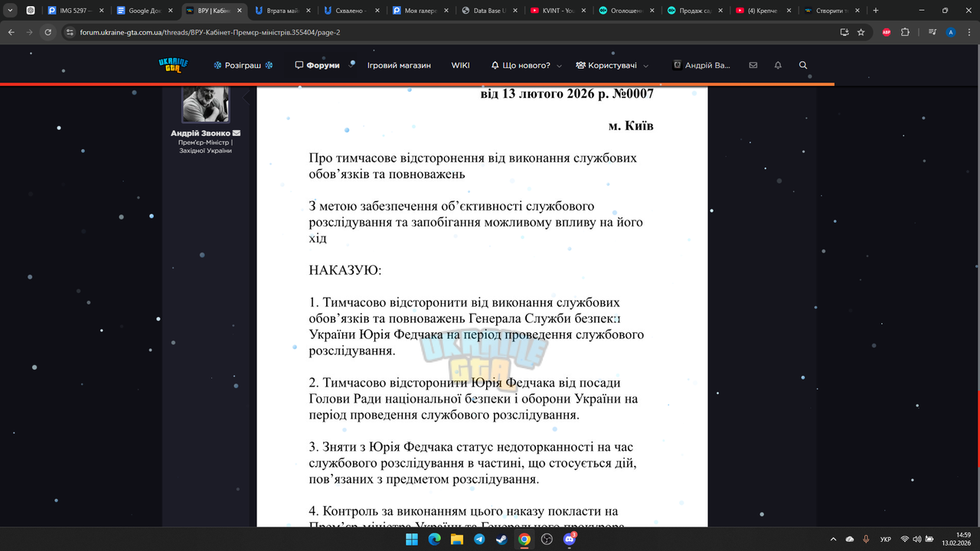Expand the Користувачі dropdown arrow
The height and width of the screenshot is (551, 980).
(645, 66)
